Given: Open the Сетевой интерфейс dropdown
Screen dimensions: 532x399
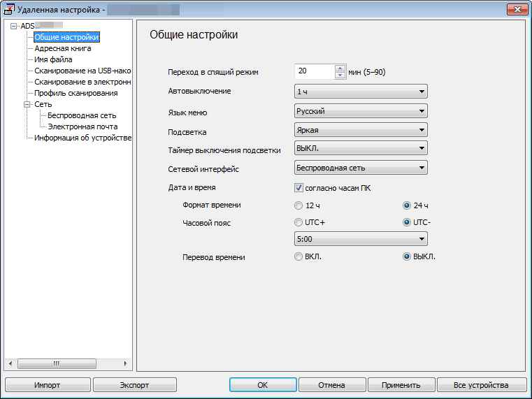Looking at the screenshot, I should [361, 168].
